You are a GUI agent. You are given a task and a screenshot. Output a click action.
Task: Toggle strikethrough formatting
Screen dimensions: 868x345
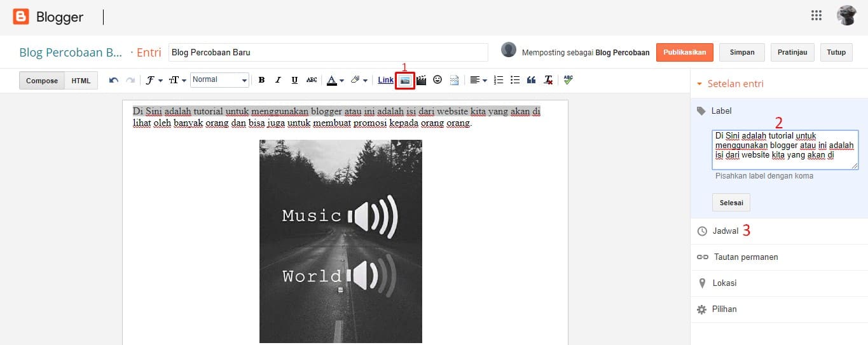(x=312, y=80)
